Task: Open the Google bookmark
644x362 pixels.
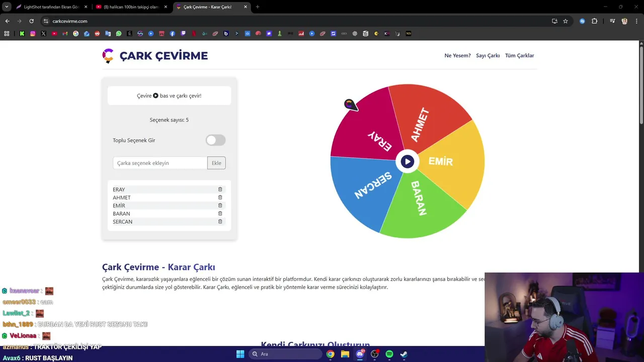Action: [x=76, y=34]
